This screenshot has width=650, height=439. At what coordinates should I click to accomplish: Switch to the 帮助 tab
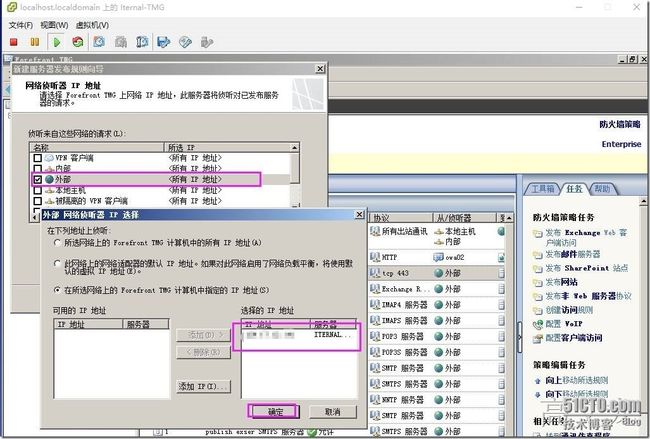click(602, 189)
